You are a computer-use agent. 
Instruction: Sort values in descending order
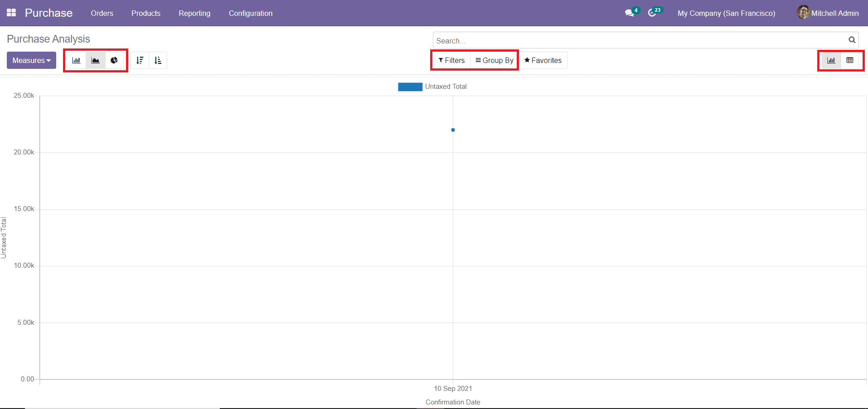(140, 60)
